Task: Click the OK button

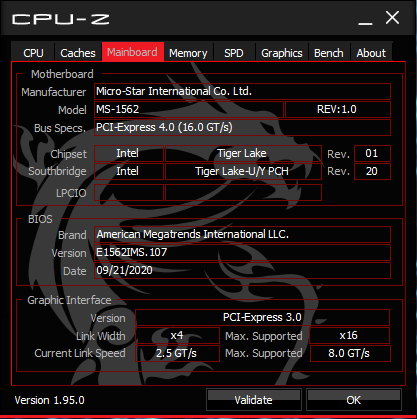Action: pos(354,399)
